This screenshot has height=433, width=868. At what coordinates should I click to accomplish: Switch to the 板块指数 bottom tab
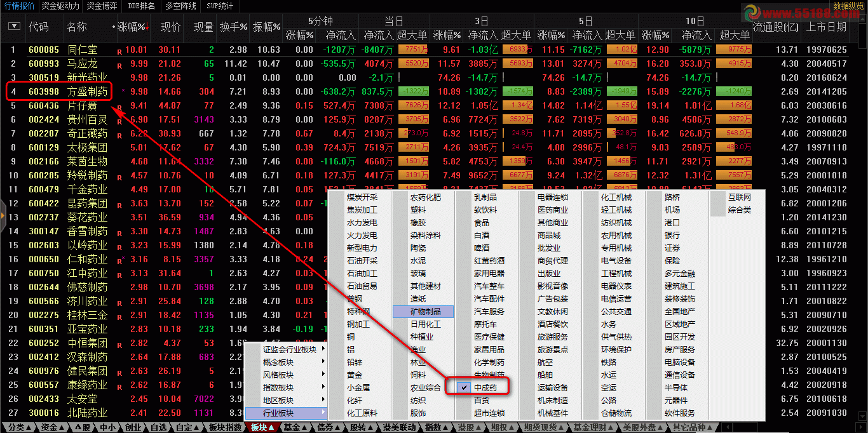(x=225, y=427)
